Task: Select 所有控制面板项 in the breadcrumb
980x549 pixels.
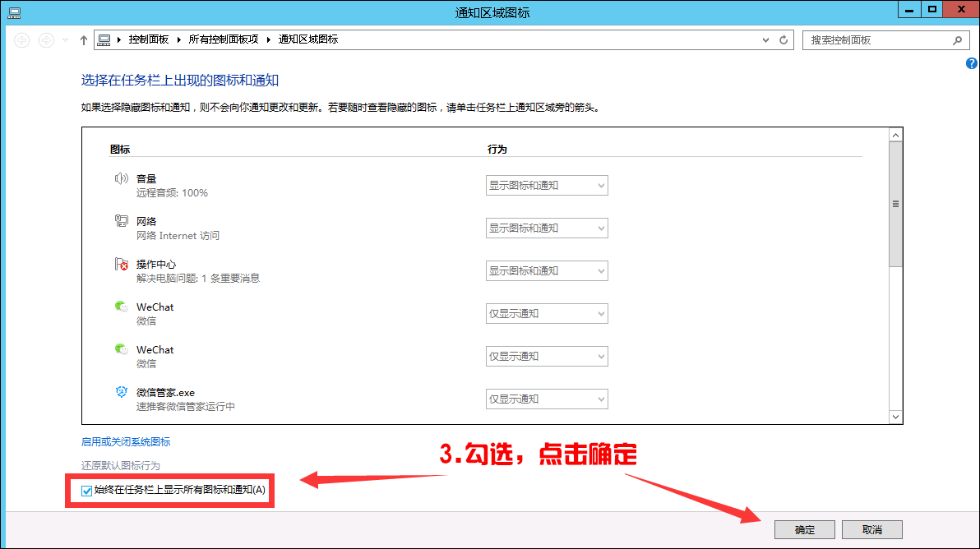Action: click(224, 39)
